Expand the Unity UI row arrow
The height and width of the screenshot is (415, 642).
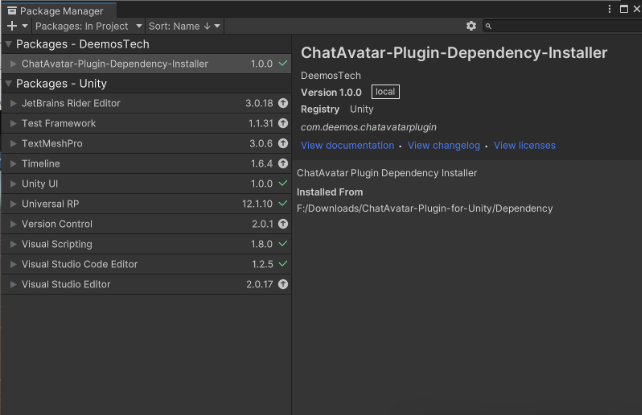[13, 184]
